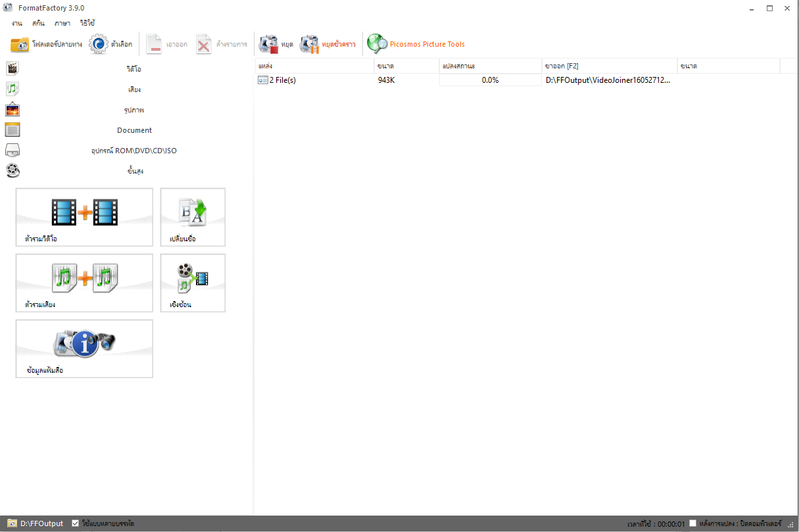This screenshot has height=532, width=799.
Task: Click the 943K size cell
Action: [x=386, y=80]
